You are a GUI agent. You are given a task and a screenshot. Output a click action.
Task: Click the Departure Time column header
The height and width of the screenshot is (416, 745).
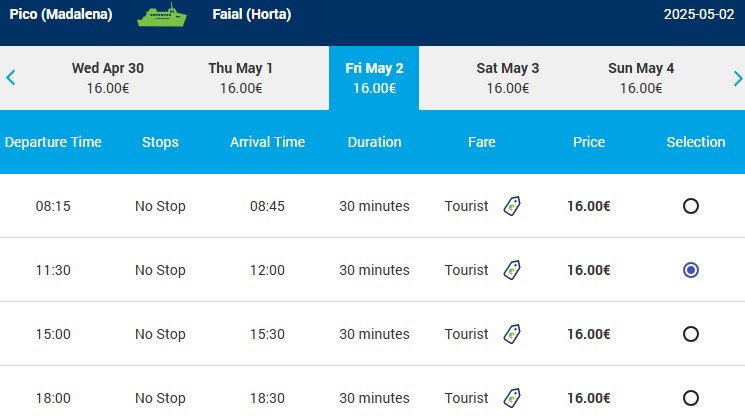[53, 142]
